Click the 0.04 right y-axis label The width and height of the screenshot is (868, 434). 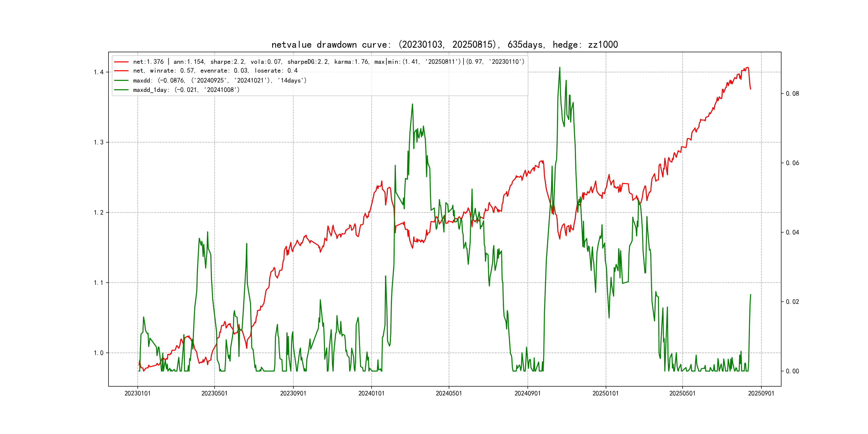[792, 233]
